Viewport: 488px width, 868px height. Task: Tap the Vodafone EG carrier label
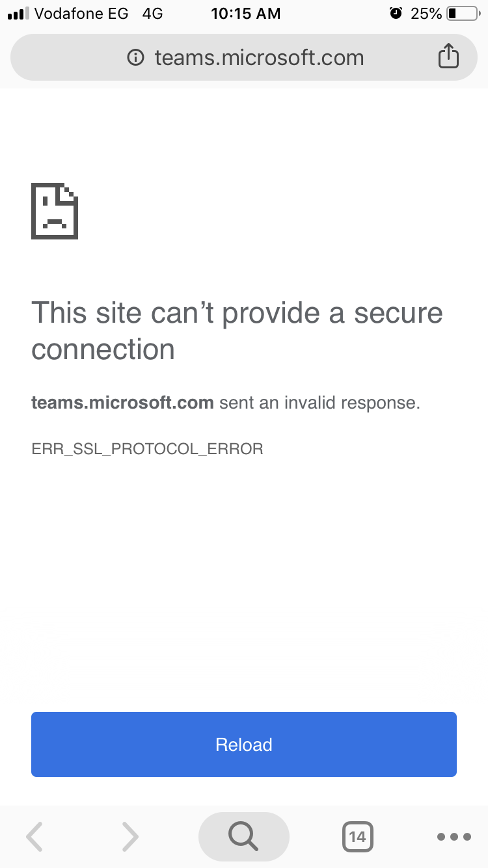pos(81,13)
